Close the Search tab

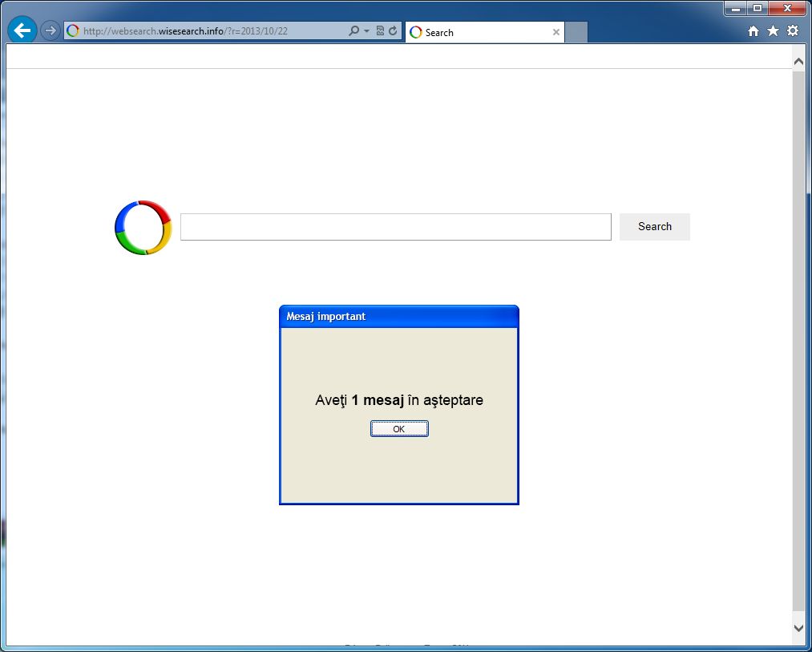pos(556,32)
